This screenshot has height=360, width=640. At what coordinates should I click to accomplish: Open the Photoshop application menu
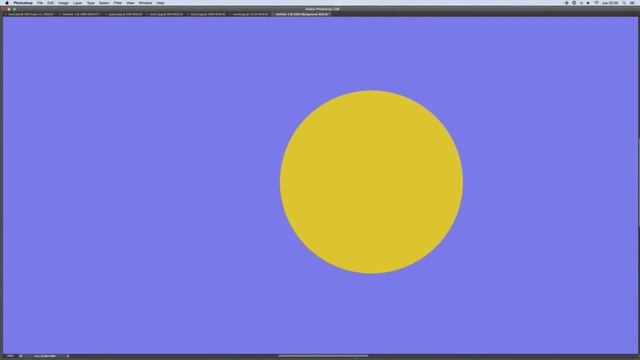click(23, 3)
